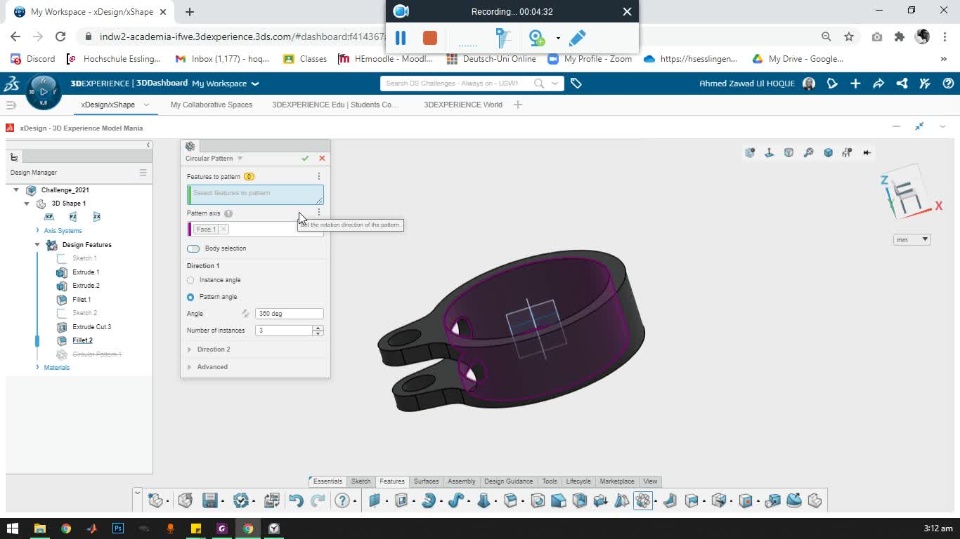
Task: Open the Circular Pattern title dropdown arrow
Action: (240, 158)
